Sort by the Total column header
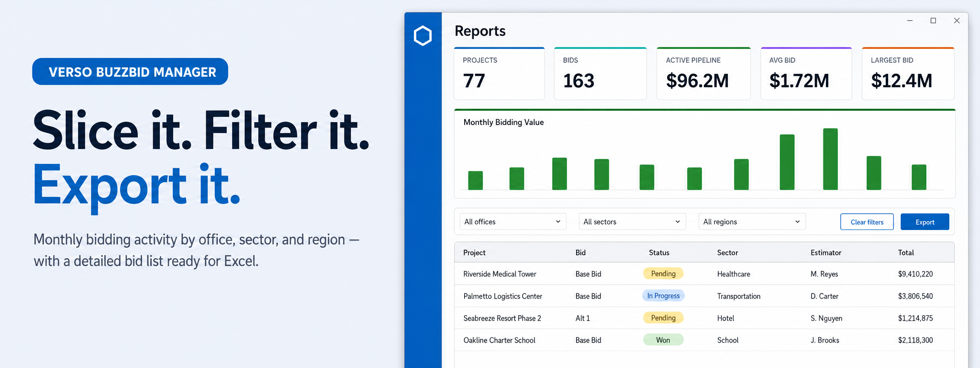This screenshot has width=980, height=368. (x=906, y=253)
